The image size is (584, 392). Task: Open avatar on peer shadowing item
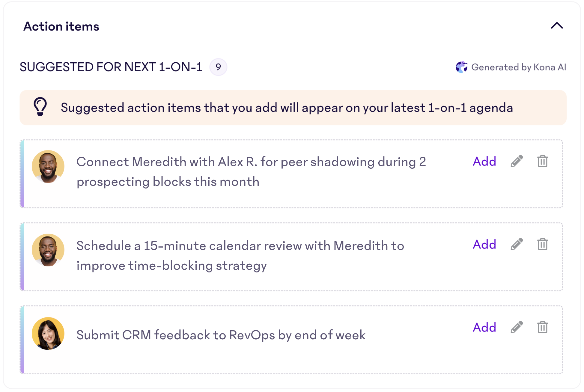[48, 166]
